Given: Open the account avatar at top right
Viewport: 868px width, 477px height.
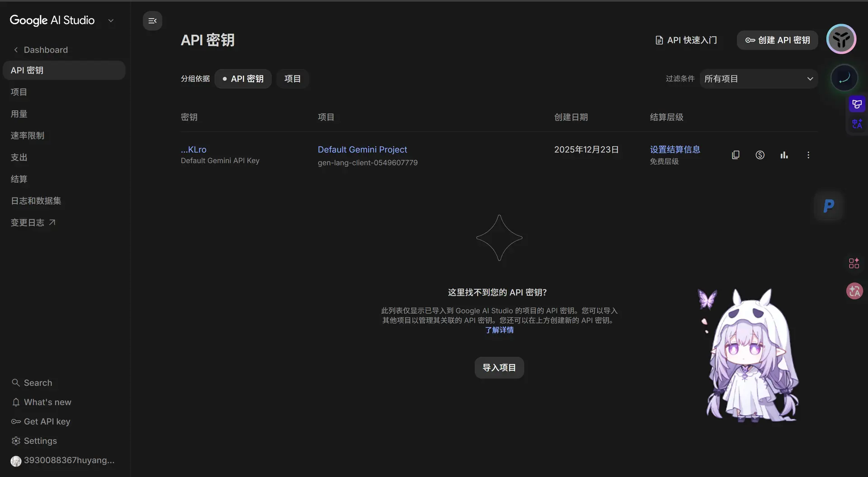Looking at the screenshot, I should [841, 39].
